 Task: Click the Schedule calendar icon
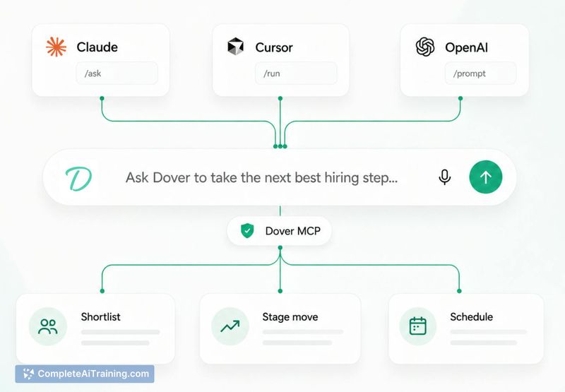click(418, 326)
